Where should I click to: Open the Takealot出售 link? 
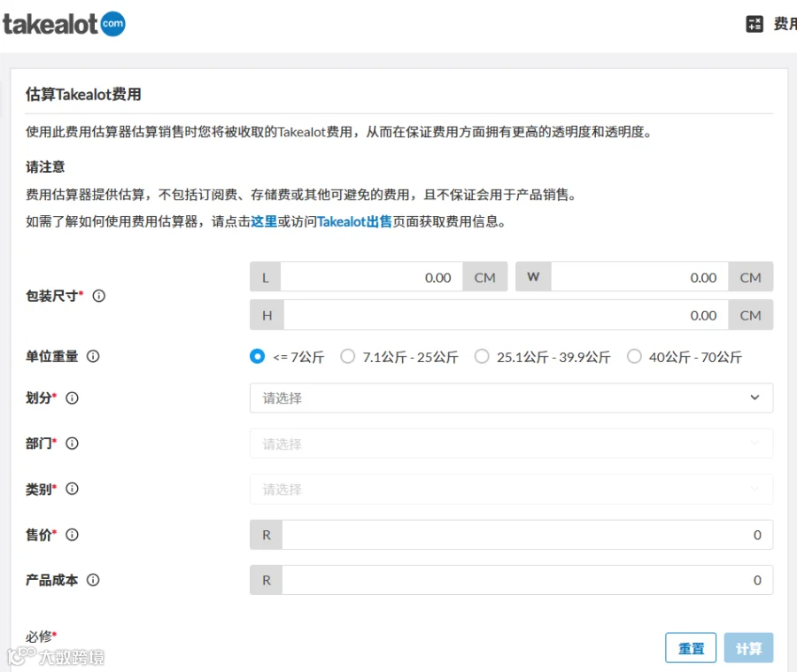(x=355, y=221)
